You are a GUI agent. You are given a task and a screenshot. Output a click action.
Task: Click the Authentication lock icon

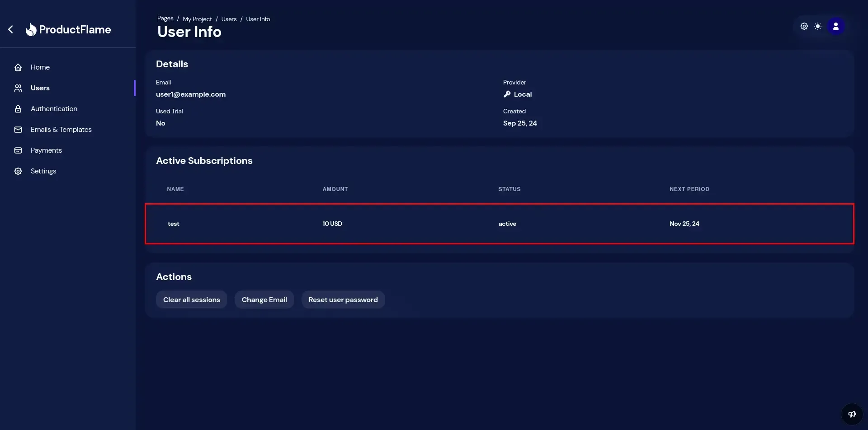18,109
